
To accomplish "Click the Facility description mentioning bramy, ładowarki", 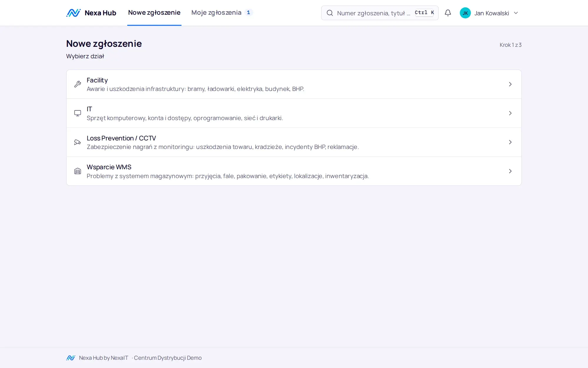I will 196,89.
